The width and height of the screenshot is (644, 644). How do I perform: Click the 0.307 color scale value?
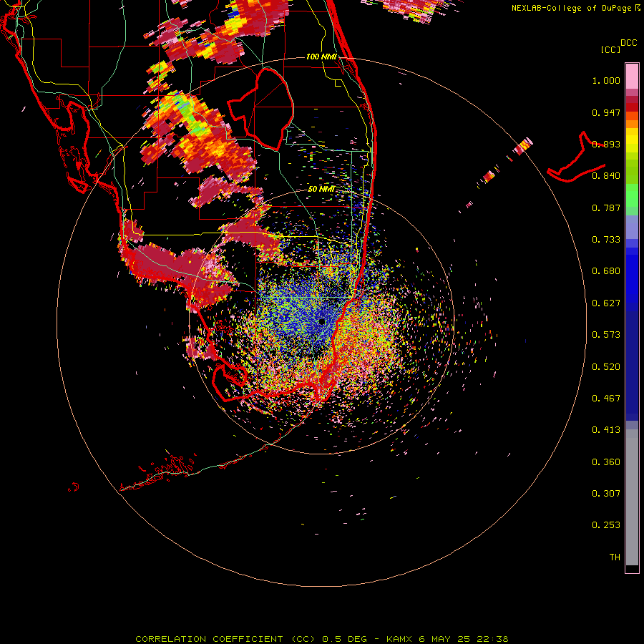pos(606,494)
